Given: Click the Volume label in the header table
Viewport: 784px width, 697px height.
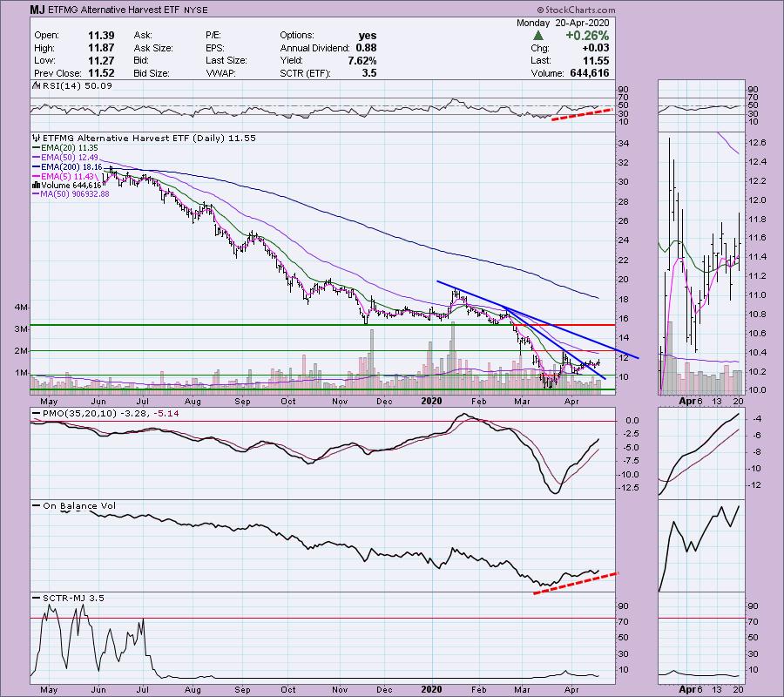Looking at the screenshot, I should tap(548, 73).
